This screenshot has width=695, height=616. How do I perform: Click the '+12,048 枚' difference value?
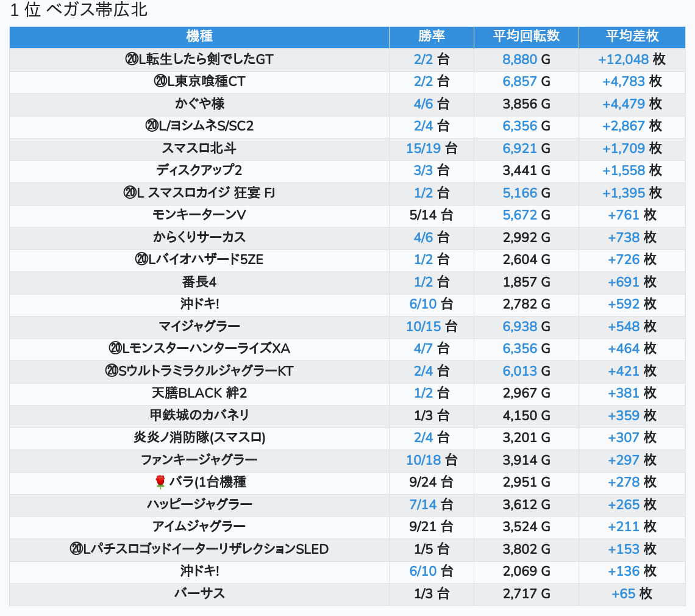click(632, 59)
